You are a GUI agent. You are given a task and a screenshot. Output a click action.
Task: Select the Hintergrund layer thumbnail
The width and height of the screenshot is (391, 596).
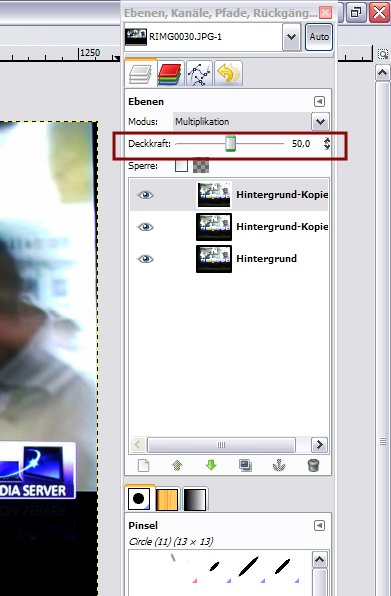click(214, 258)
